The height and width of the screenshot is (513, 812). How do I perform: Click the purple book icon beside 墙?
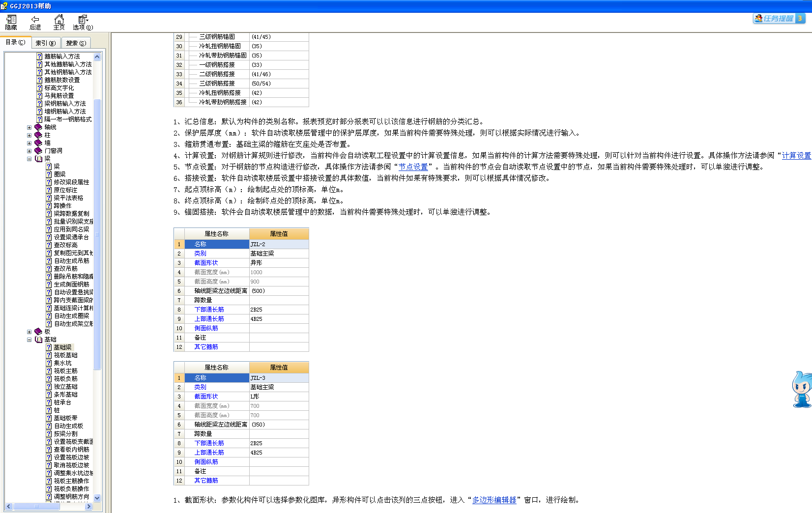(x=38, y=143)
